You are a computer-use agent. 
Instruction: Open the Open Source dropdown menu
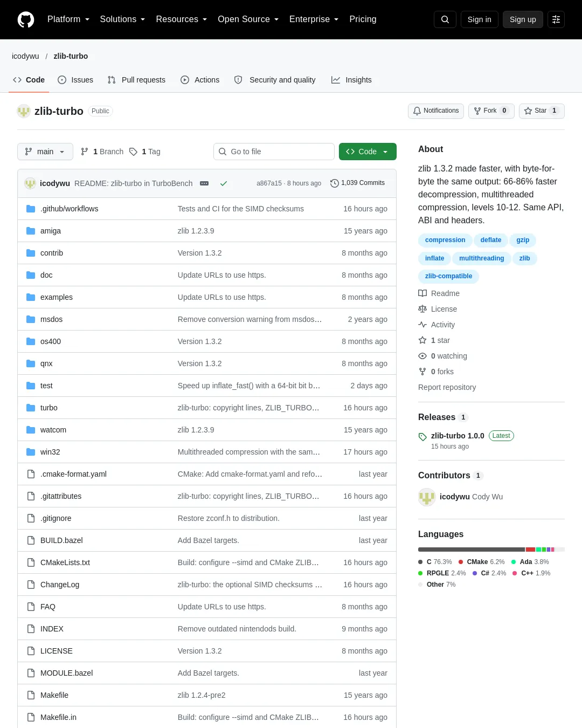pos(248,19)
